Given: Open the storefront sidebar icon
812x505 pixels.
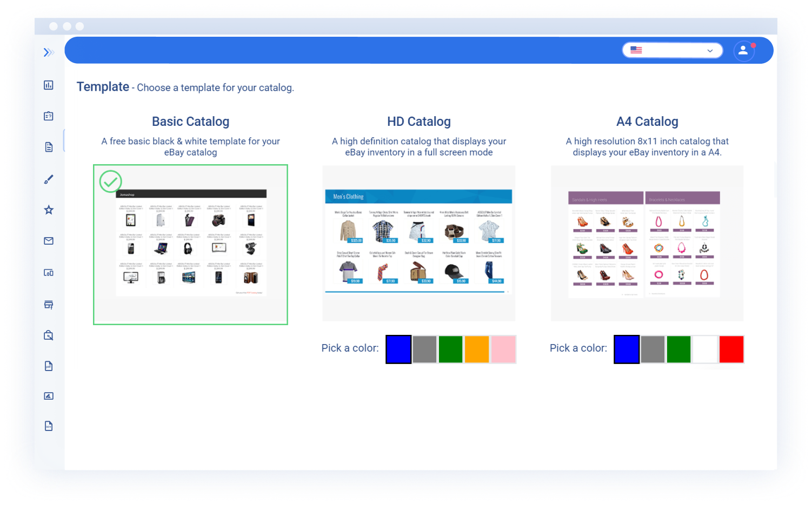Looking at the screenshot, I should click(49, 305).
